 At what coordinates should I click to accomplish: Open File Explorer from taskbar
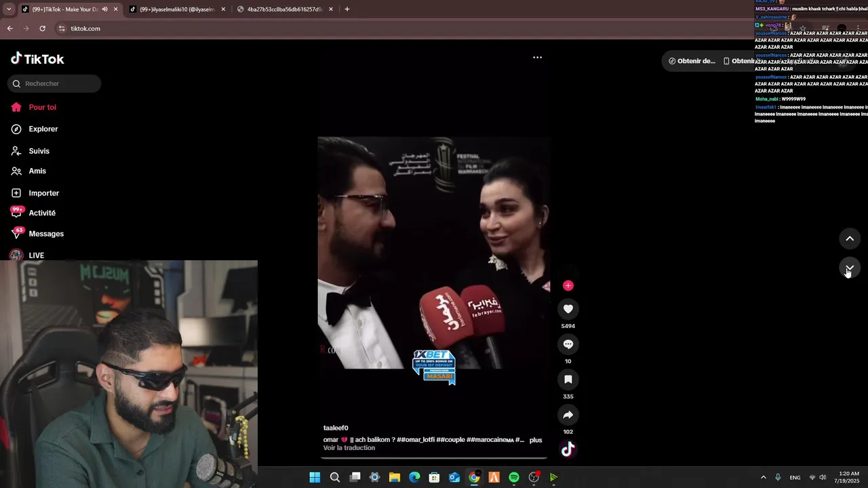394,477
